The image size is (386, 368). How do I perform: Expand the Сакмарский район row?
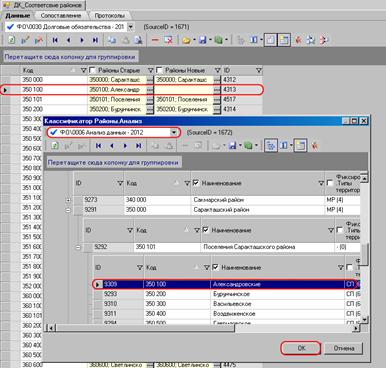(x=68, y=200)
